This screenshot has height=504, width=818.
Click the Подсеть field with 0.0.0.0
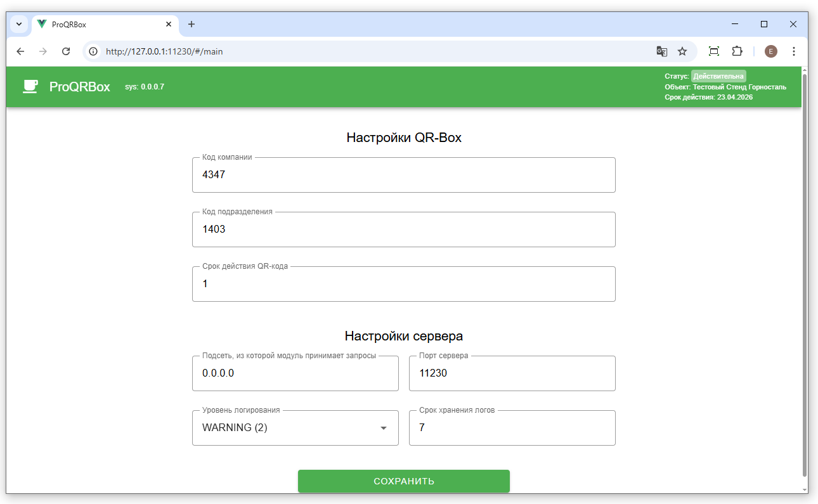coord(295,373)
